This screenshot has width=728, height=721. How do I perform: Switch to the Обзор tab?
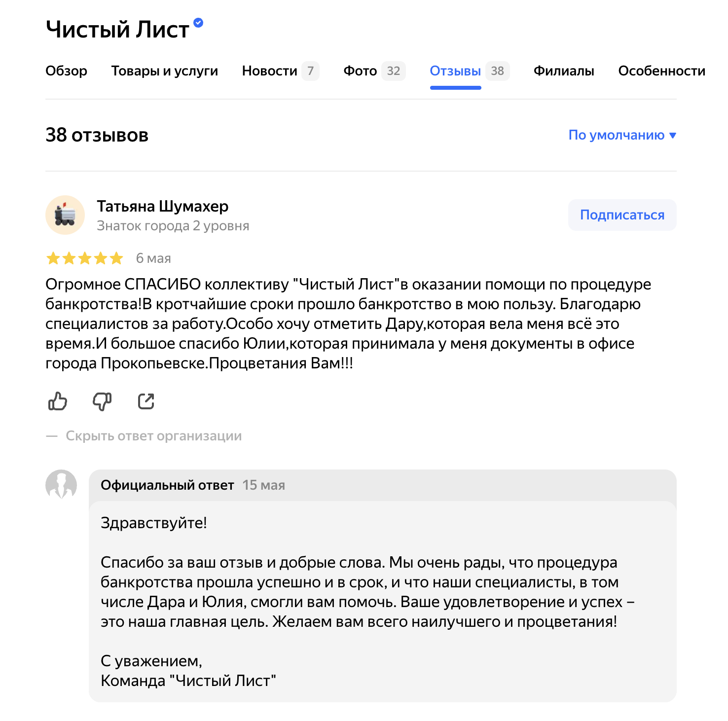click(x=66, y=71)
